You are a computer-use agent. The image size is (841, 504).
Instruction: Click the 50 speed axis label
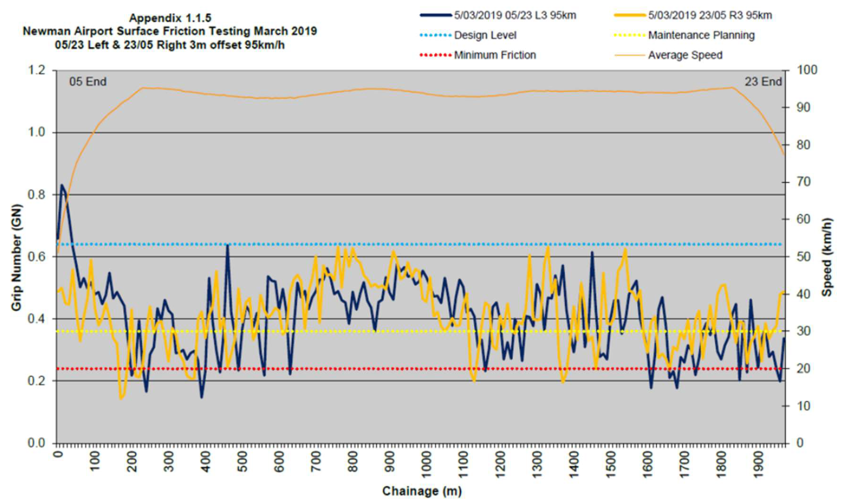pos(803,257)
